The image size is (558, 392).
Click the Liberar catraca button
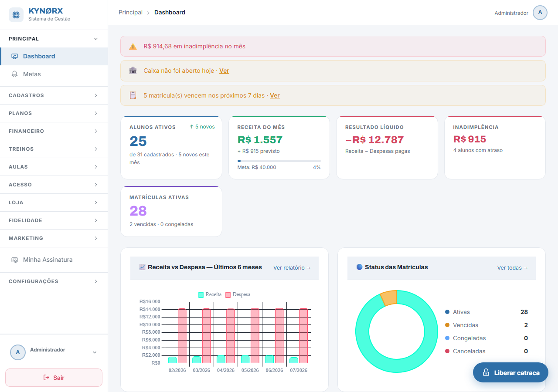click(x=510, y=372)
